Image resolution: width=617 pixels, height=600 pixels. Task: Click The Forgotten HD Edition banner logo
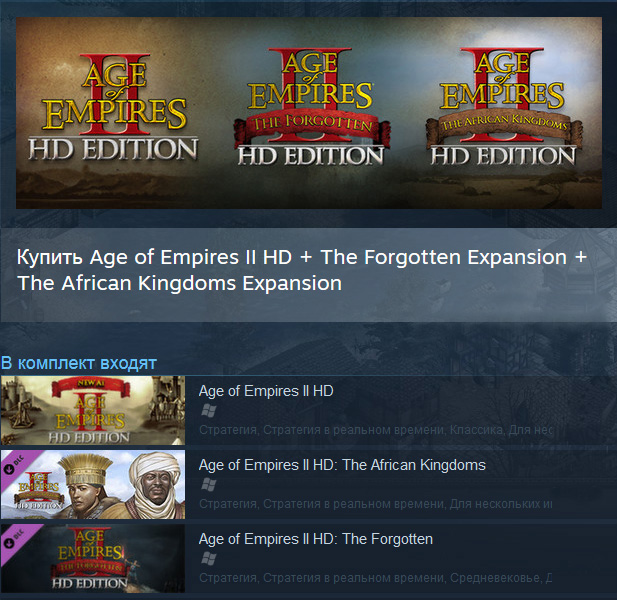coord(311,106)
